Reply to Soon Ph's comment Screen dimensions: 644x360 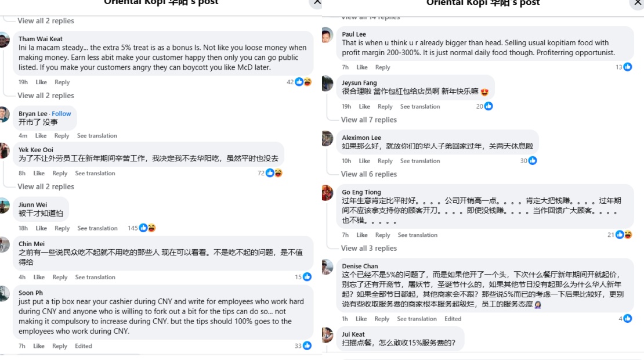click(x=60, y=346)
